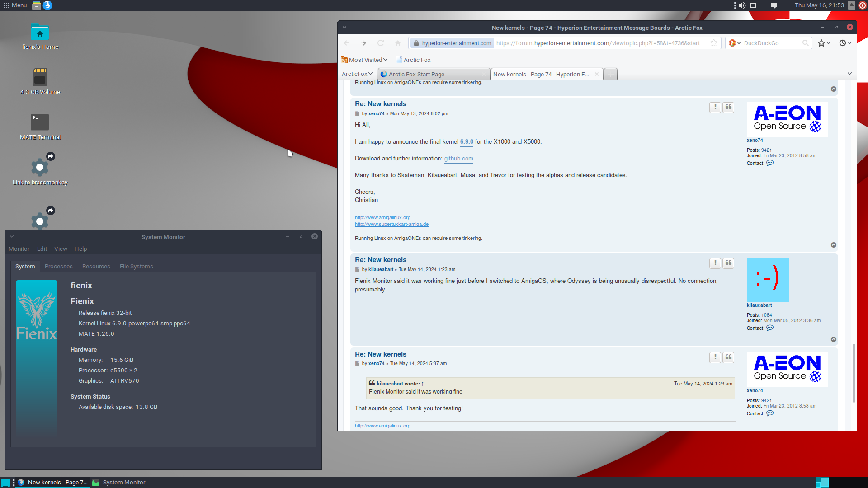Report xeno74's May 14 5:37 am post
The height and width of the screenshot is (488, 868).
tap(715, 357)
